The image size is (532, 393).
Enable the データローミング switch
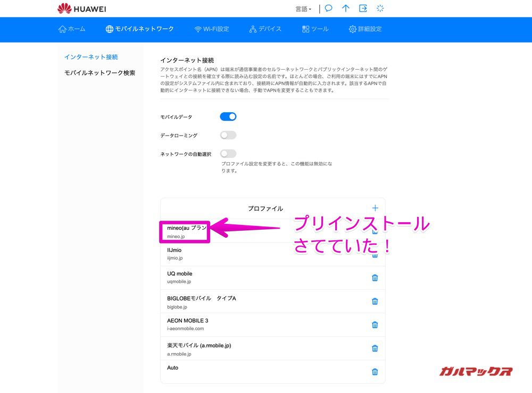click(228, 135)
